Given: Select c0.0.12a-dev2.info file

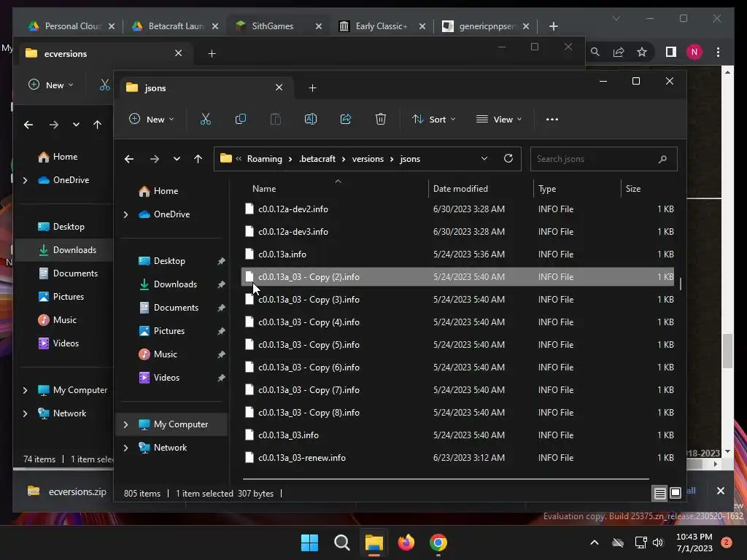Looking at the screenshot, I should (x=457, y=209).
